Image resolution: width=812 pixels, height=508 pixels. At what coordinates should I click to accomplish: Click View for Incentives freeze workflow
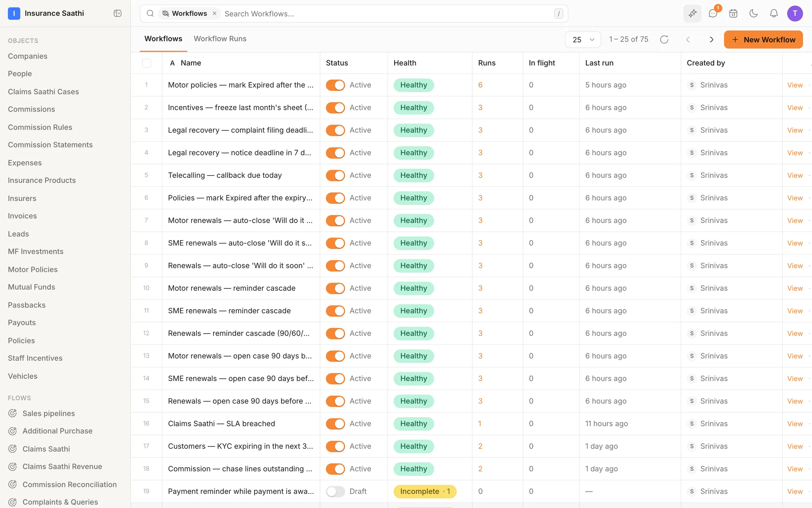[795, 108]
